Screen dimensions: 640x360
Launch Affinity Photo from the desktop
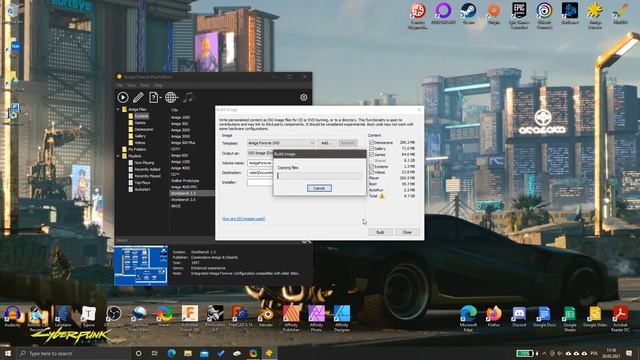pyautogui.click(x=316, y=318)
